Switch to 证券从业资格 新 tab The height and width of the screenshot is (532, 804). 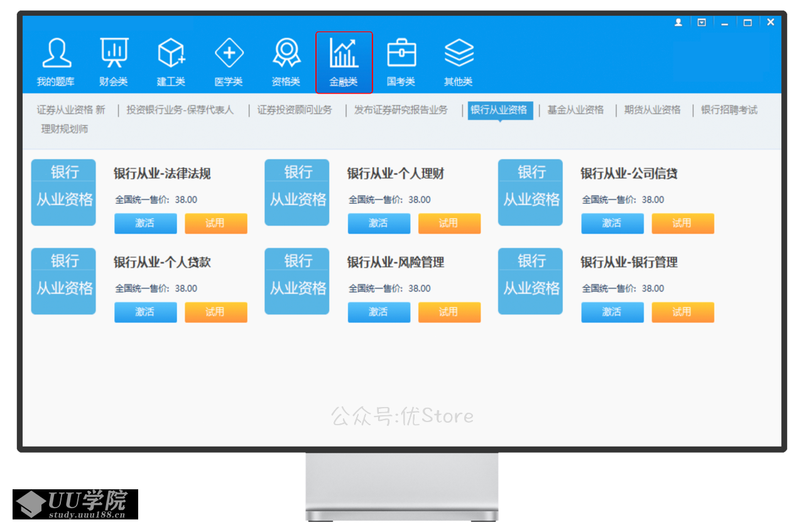coord(71,110)
